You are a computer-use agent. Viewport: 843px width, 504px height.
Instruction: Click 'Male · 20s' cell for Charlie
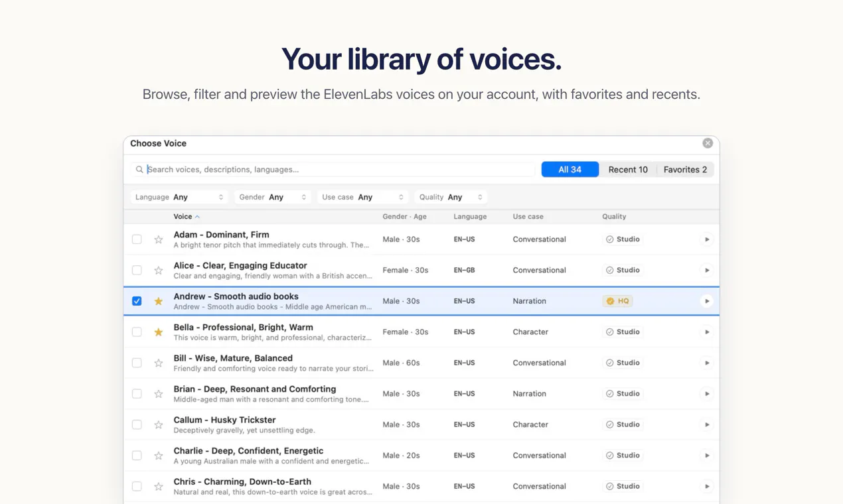[x=401, y=456]
